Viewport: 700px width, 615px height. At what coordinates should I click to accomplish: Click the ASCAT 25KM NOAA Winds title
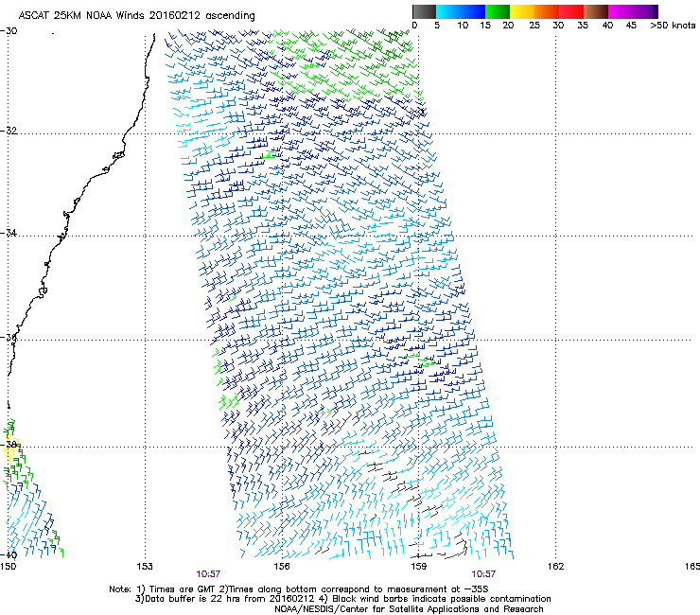[x=136, y=16]
